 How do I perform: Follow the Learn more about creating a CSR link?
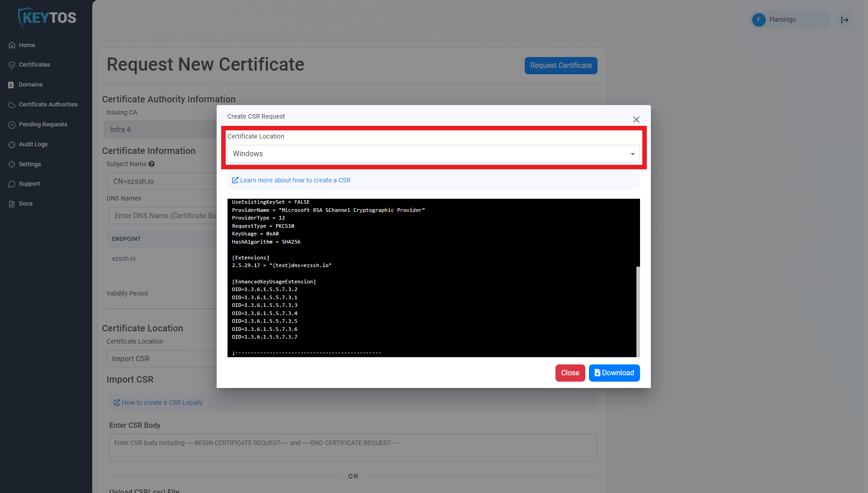coord(295,180)
